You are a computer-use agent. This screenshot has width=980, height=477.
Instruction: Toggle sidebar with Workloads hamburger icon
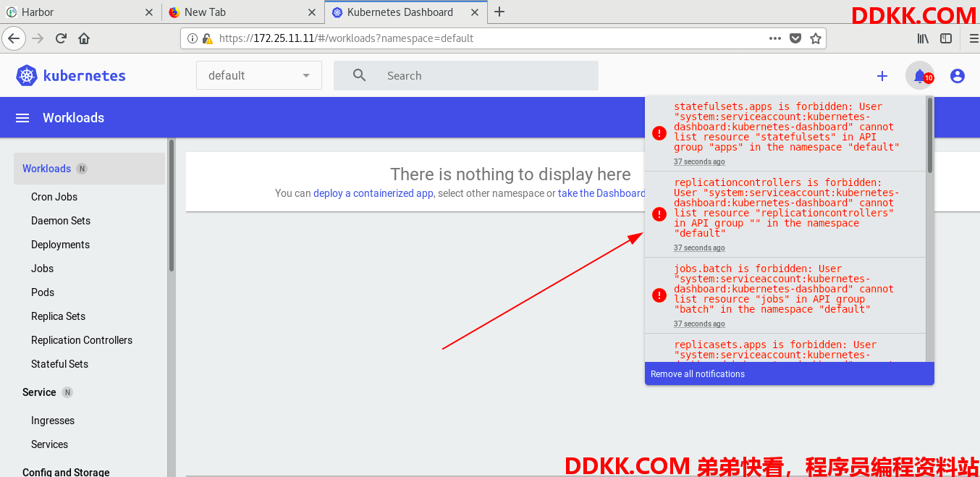(x=22, y=118)
